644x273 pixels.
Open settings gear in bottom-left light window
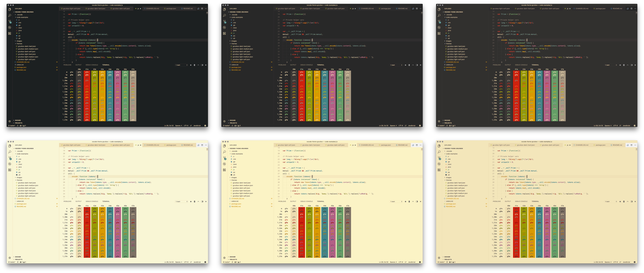[10, 258]
